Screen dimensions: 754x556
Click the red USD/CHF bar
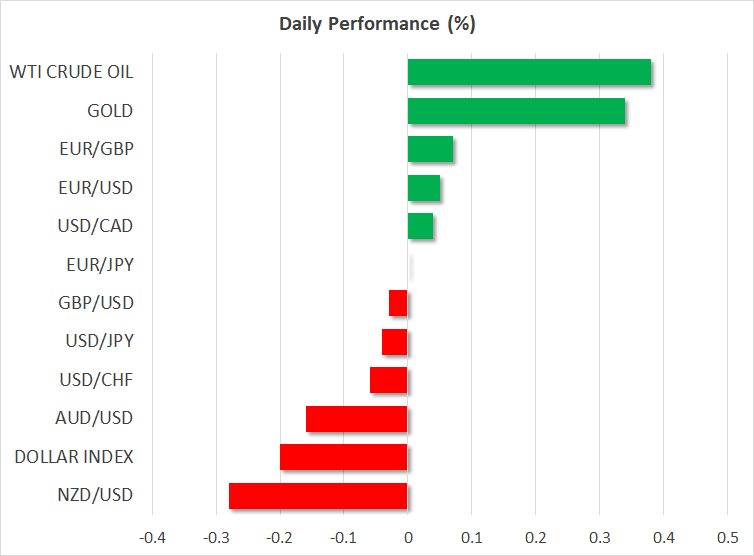click(x=388, y=380)
